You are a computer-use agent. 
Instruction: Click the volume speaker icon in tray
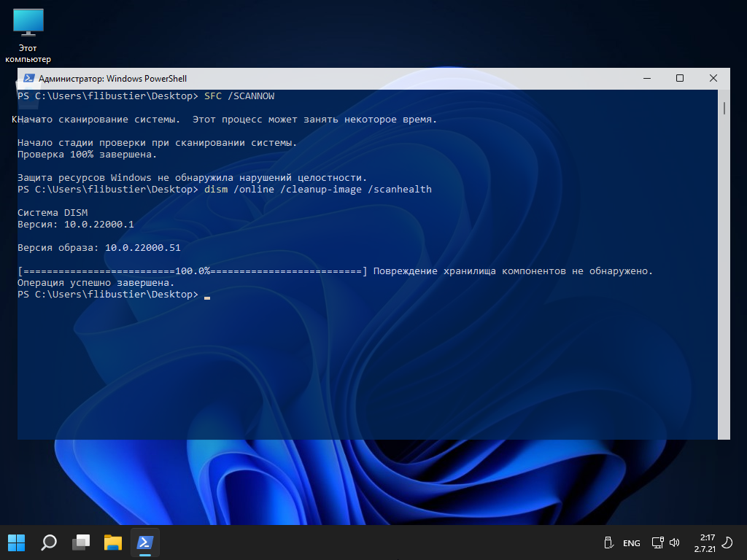click(674, 542)
